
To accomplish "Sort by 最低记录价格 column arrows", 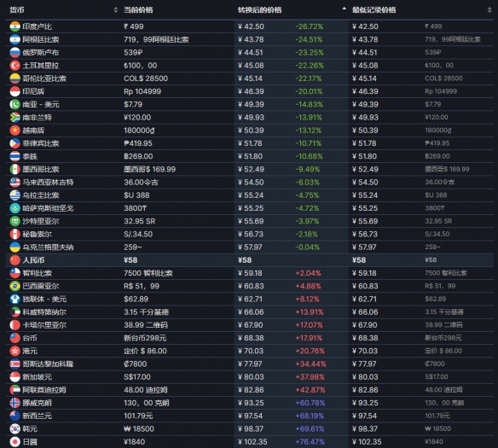I will (489, 10).
